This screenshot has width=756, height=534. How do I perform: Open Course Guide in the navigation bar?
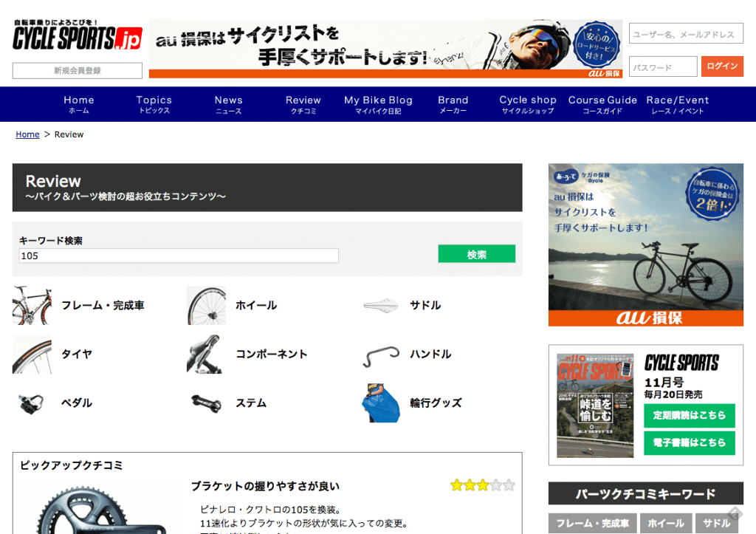[602, 104]
